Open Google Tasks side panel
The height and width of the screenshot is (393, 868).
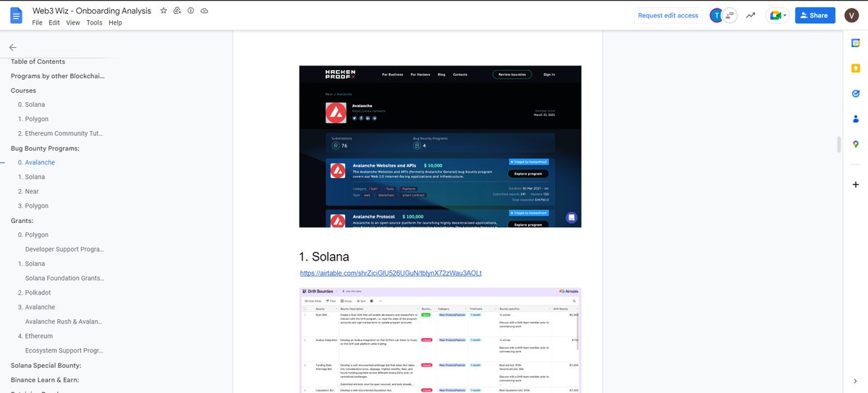coord(856,93)
